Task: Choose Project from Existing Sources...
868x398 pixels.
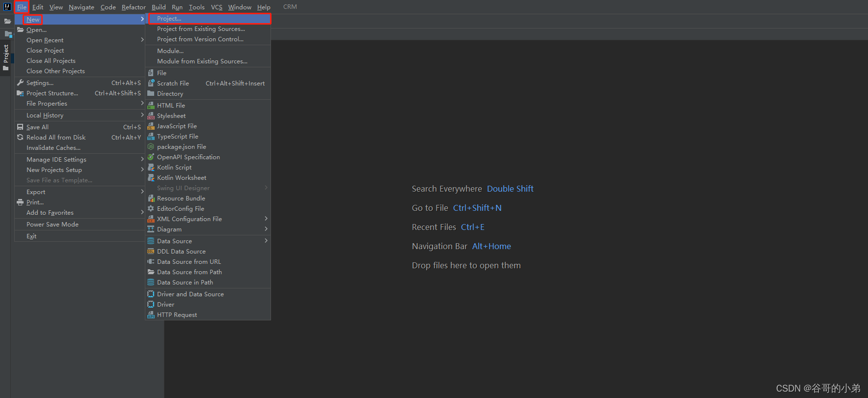Action: [208, 29]
